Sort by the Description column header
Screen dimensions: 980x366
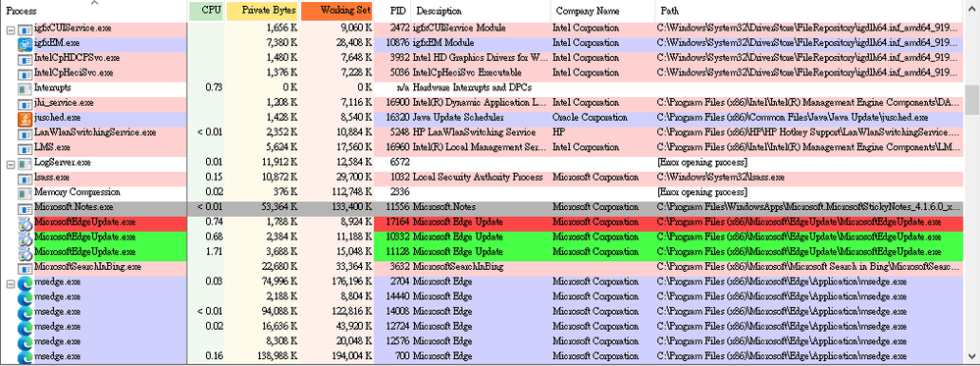click(482, 11)
